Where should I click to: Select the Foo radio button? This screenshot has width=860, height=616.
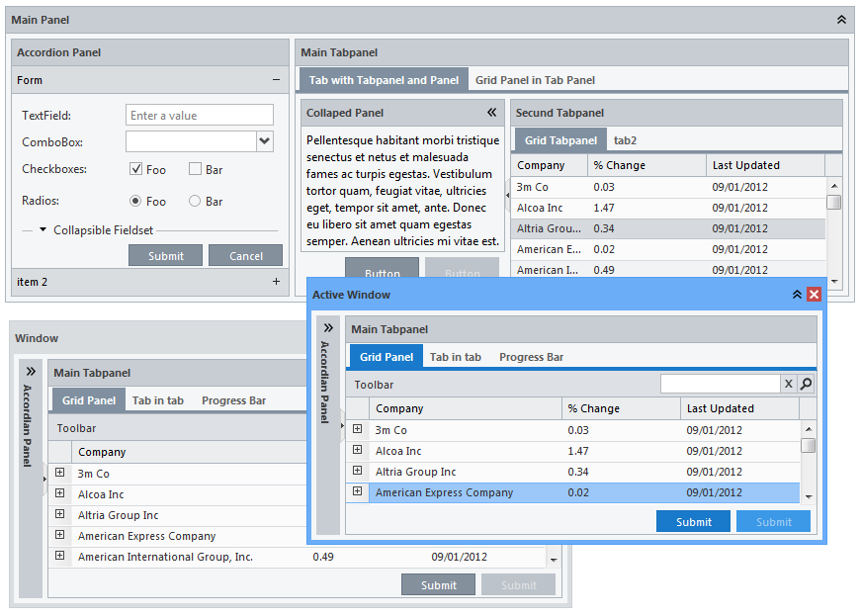(x=135, y=201)
